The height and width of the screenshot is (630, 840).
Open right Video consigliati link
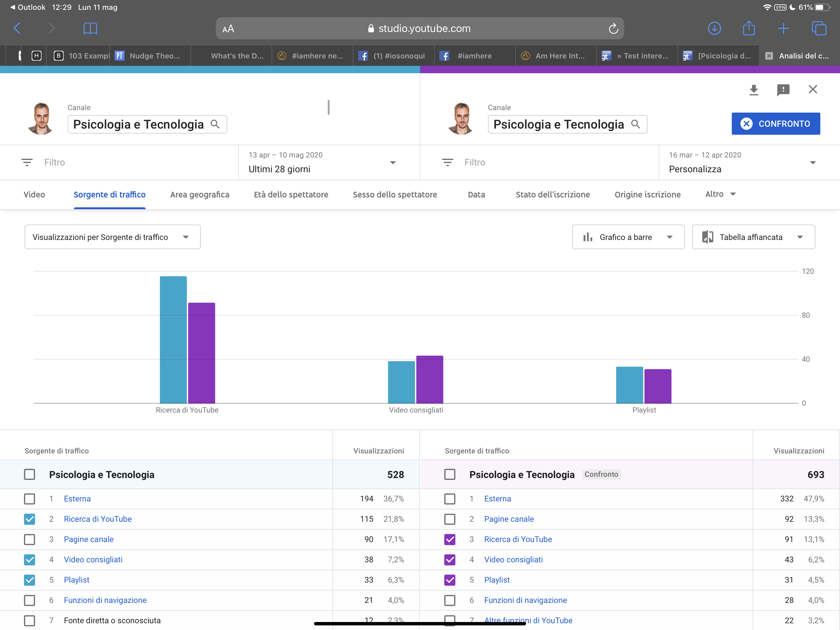513,559
